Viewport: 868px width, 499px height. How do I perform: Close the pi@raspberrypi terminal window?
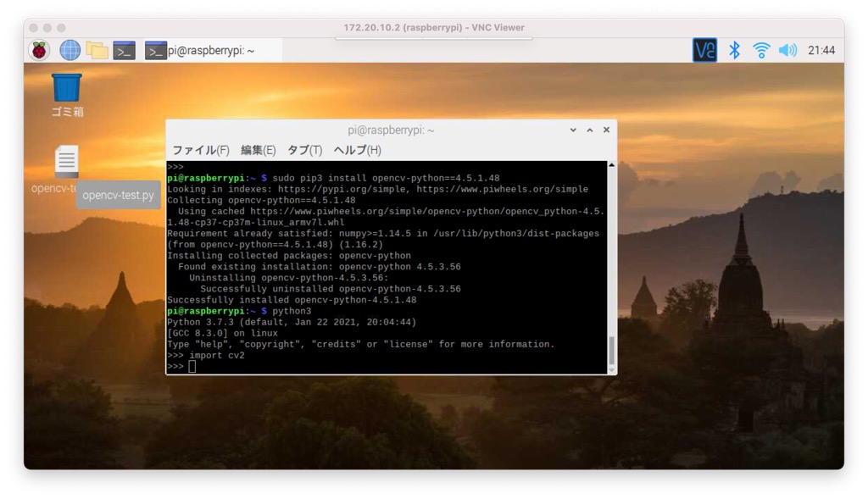pyautogui.click(x=606, y=130)
